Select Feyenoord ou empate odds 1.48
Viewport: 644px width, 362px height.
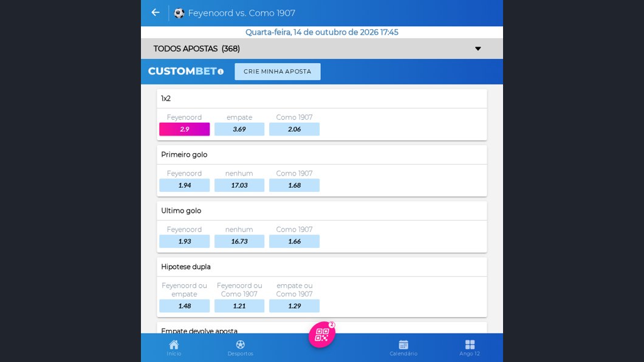point(185,306)
